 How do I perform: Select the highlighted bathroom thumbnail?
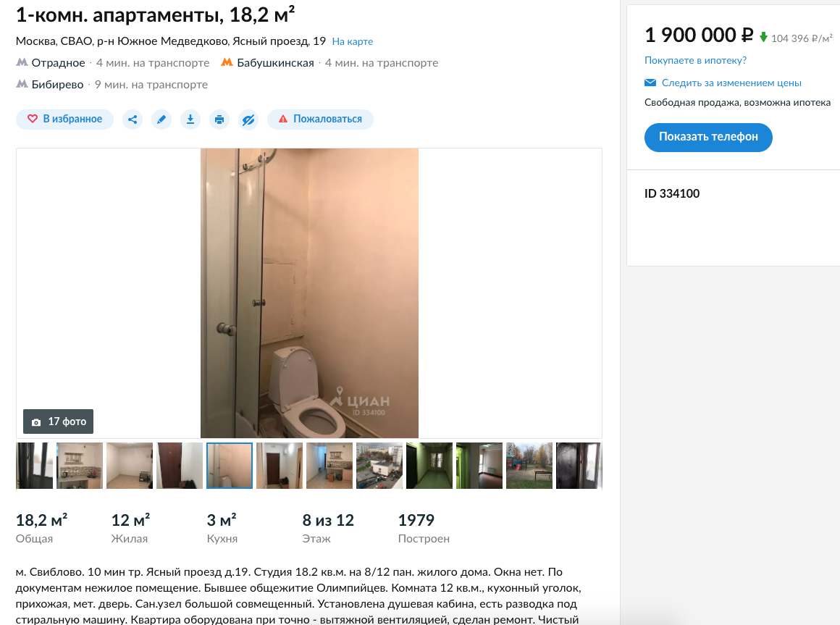(x=230, y=466)
